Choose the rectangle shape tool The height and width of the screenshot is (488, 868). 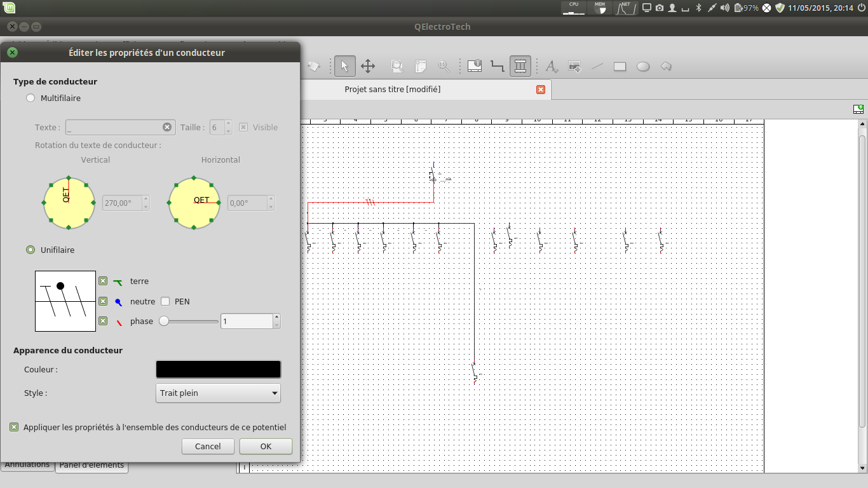click(x=620, y=66)
